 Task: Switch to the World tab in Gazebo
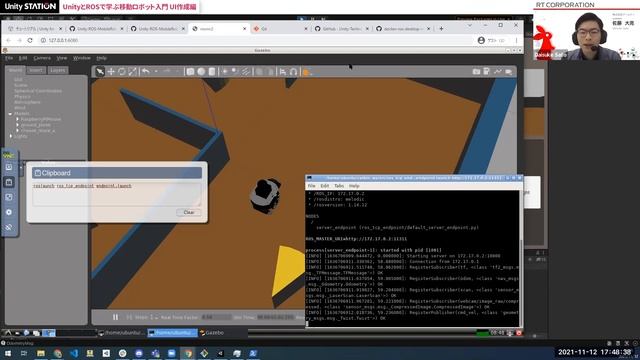click(x=16, y=70)
